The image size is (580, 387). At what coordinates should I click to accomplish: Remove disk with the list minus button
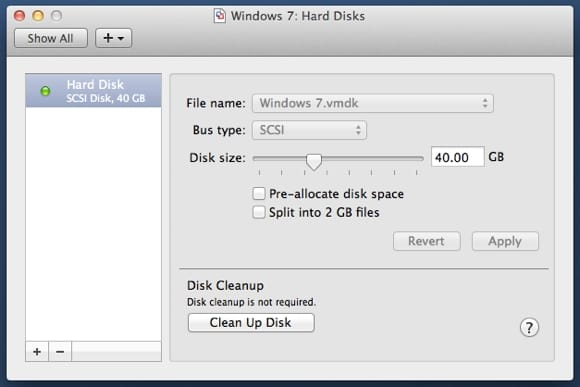click(60, 351)
